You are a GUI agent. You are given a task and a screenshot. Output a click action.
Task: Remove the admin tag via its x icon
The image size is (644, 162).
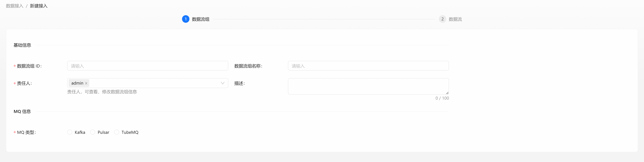click(x=86, y=83)
